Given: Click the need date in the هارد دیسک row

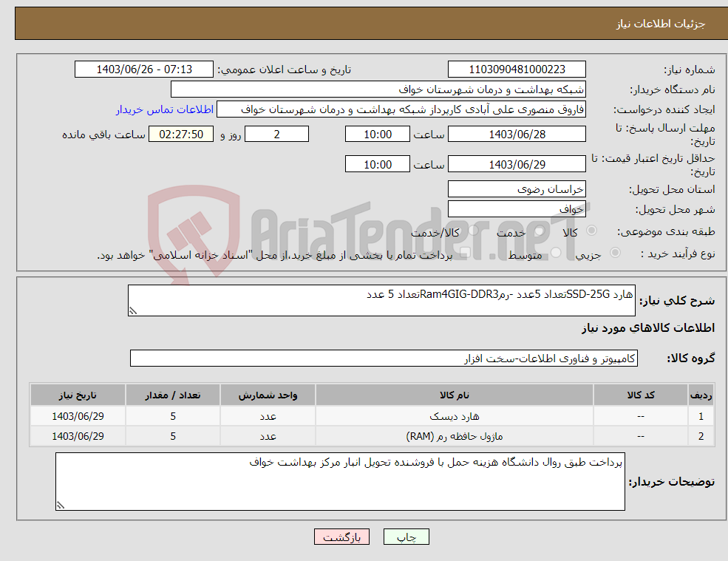Looking at the screenshot, I should [x=78, y=416].
